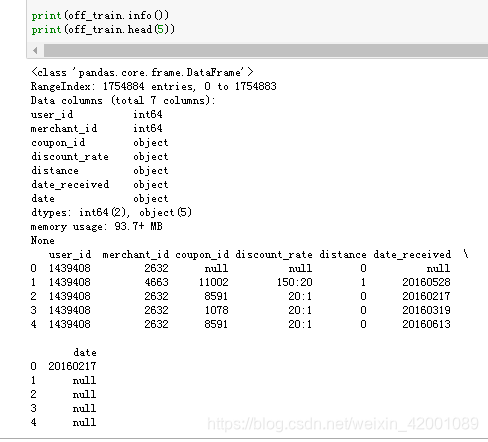
Task: Click the distance value 1 in row 1
Action: [x=363, y=282]
